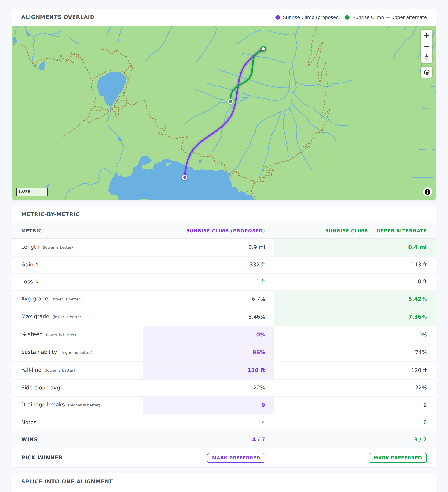This screenshot has width=448, height=492.
Task: Click the green legend dot for upper alternate
Action: point(347,17)
